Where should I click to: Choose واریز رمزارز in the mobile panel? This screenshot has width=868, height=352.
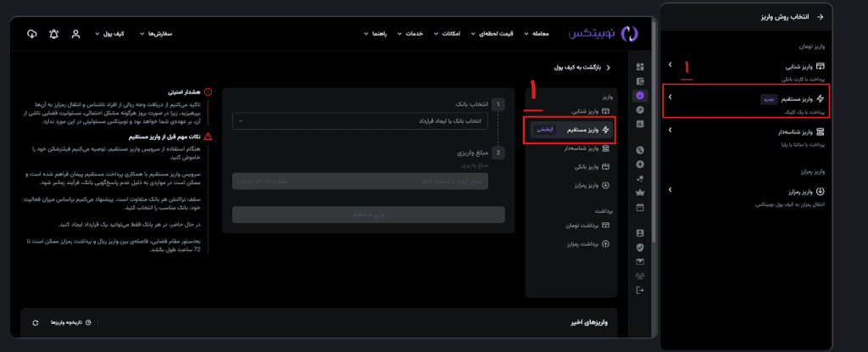[759, 195]
